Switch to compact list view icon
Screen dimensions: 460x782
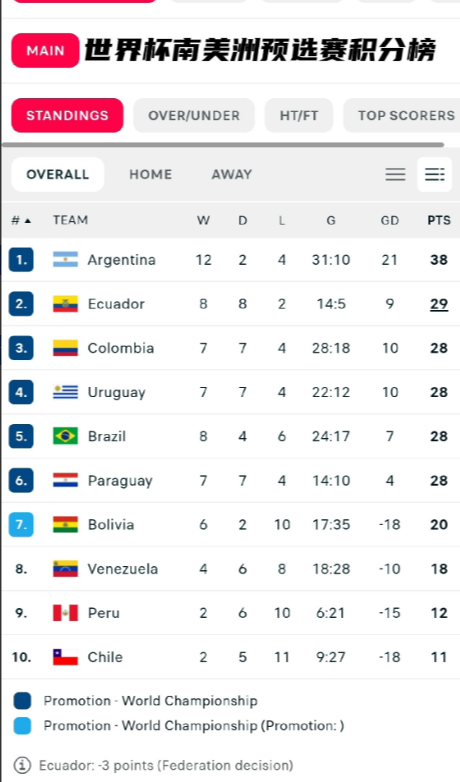pyautogui.click(x=395, y=175)
